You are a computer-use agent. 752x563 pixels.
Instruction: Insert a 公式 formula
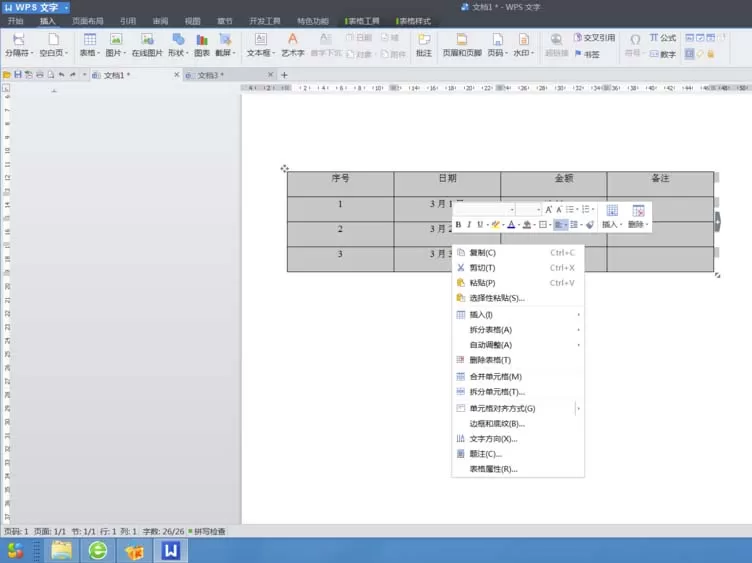(663, 37)
